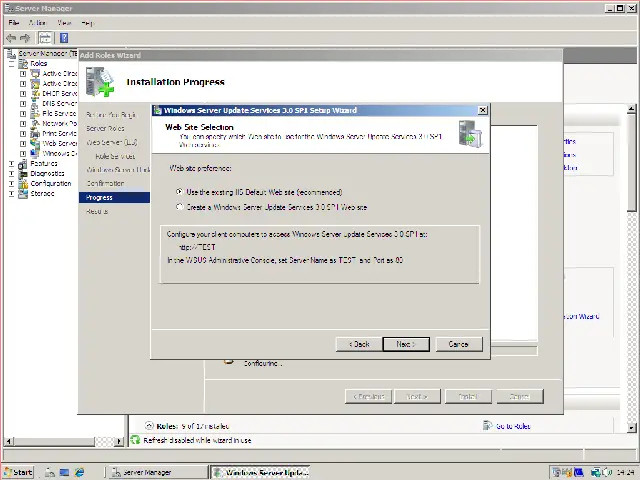Open the Start menu
The image size is (640, 480).
19,472
